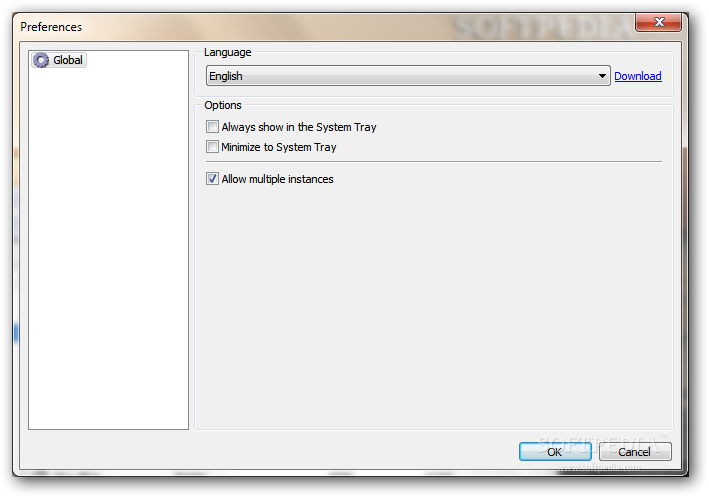Viewport: 709px width, 497px height.
Task: Enable Always show in the System Tray checkbox
Action: (212, 127)
